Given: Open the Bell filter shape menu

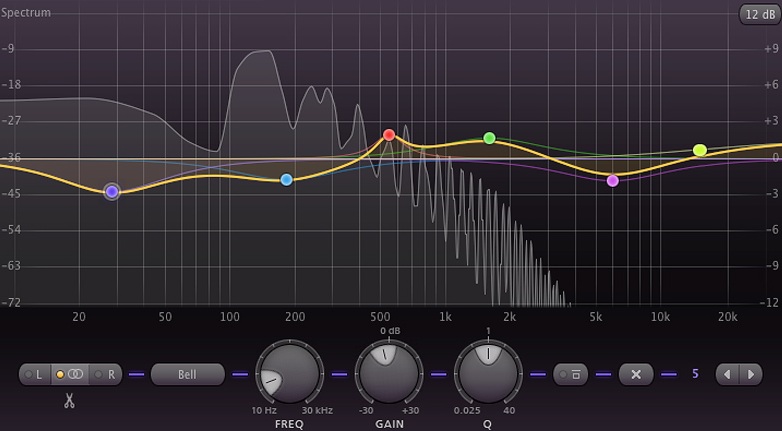Looking at the screenshot, I should 188,374.
